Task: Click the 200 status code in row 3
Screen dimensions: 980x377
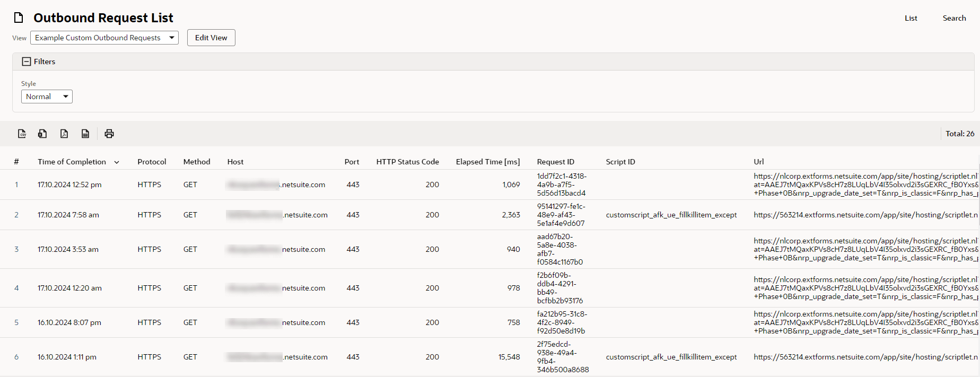Action: pyautogui.click(x=432, y=249)
